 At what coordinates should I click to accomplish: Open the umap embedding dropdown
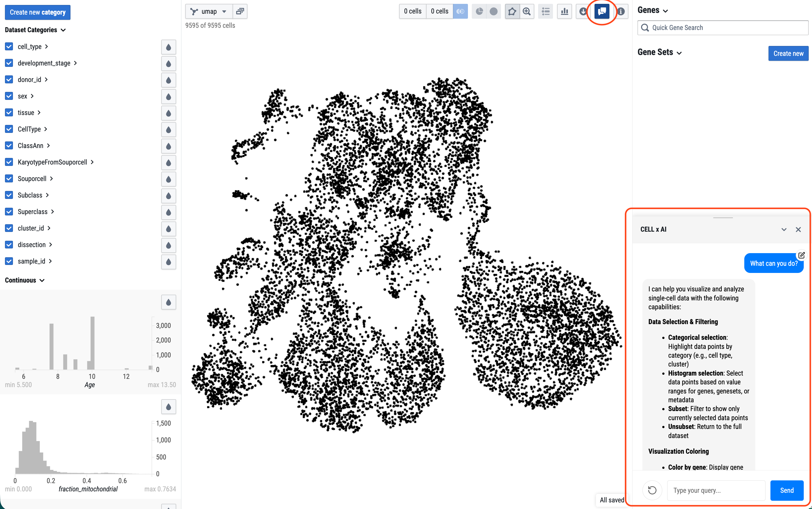click(x=208, y=12)
